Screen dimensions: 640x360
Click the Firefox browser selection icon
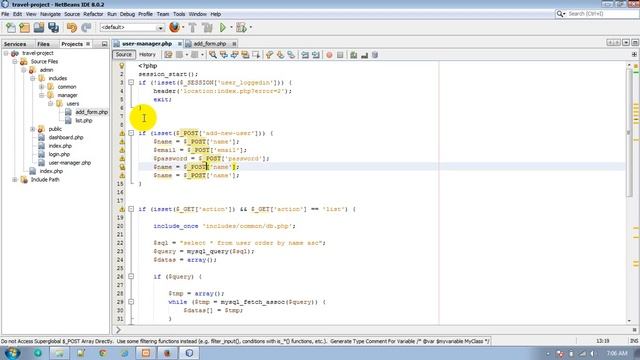coord(174,27)
